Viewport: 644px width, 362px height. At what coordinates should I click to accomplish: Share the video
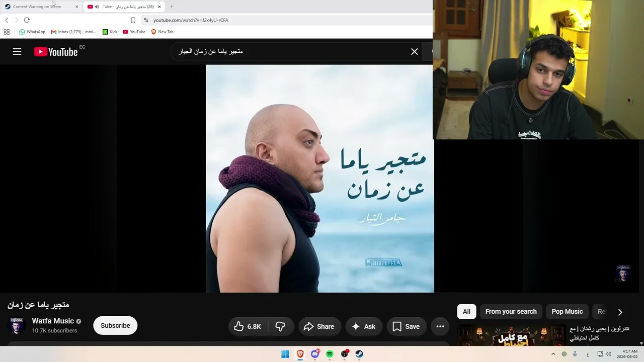319,326
